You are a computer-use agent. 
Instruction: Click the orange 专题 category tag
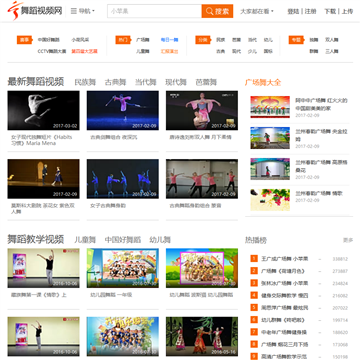[x=296, y=40]
